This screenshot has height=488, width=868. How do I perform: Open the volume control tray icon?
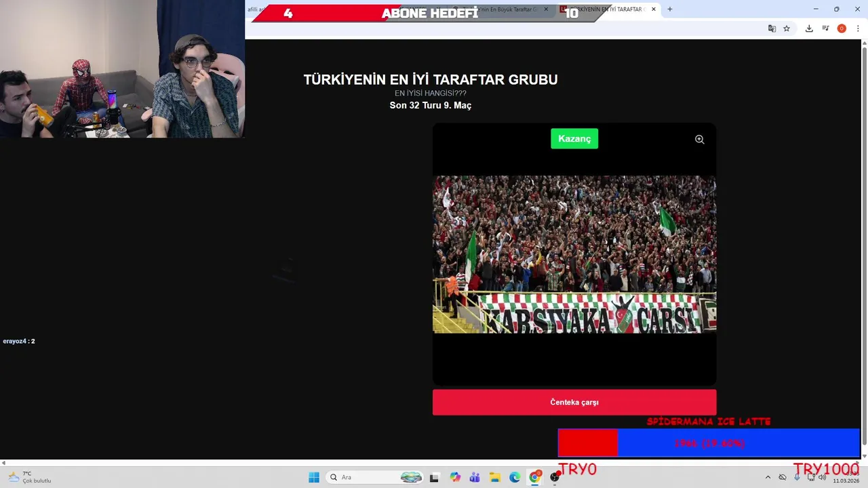point(823,477)
